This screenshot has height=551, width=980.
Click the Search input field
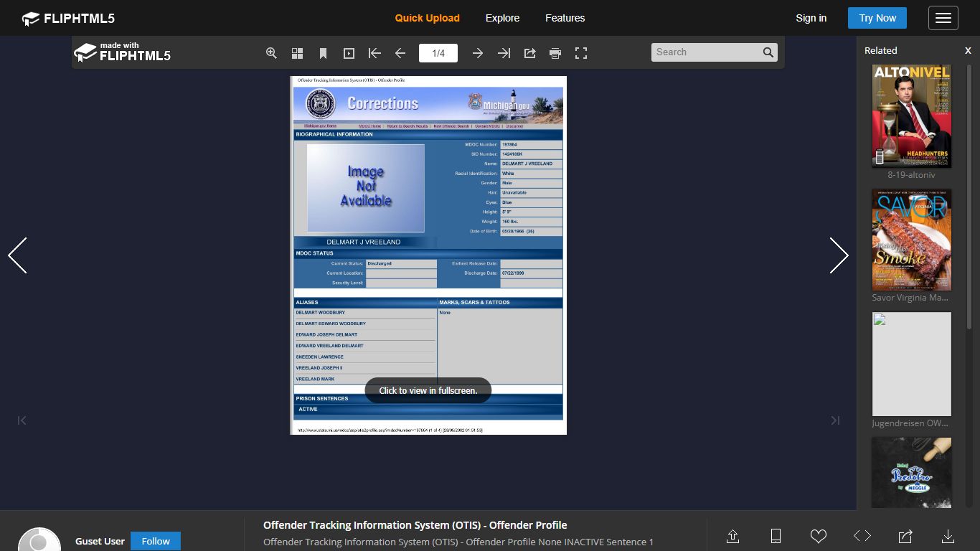[x=706, y=52]
